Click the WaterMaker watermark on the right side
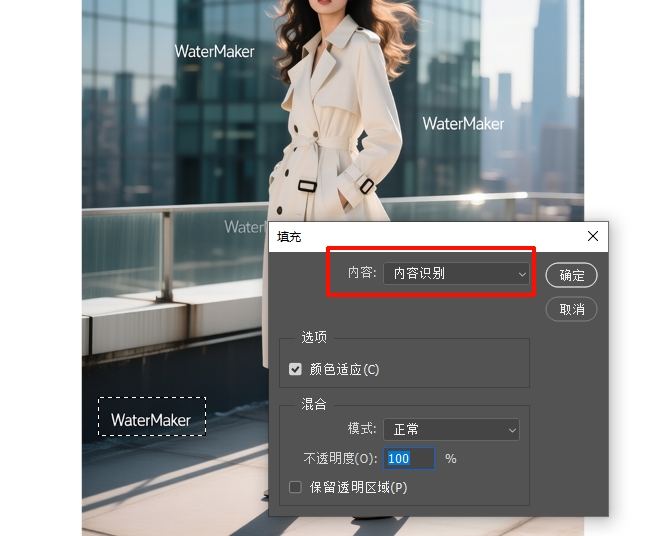The image size is (646, 536). pos(463,124)
